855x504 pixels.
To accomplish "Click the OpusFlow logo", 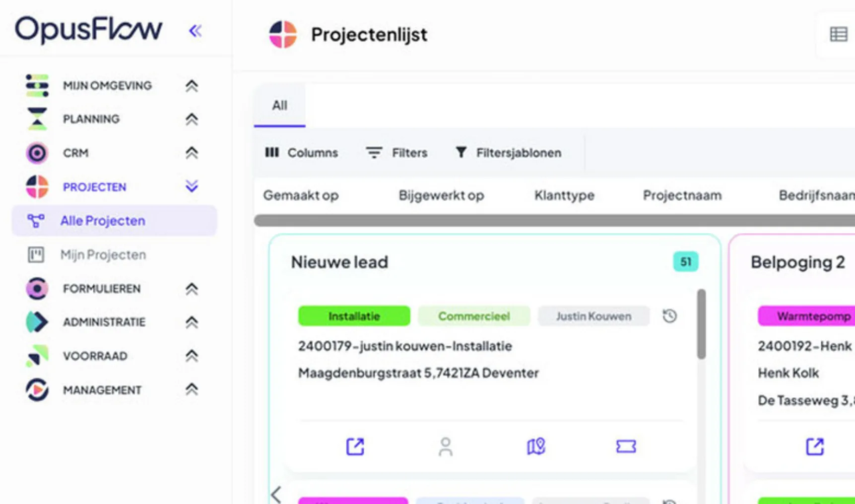I will pos(88,29).
